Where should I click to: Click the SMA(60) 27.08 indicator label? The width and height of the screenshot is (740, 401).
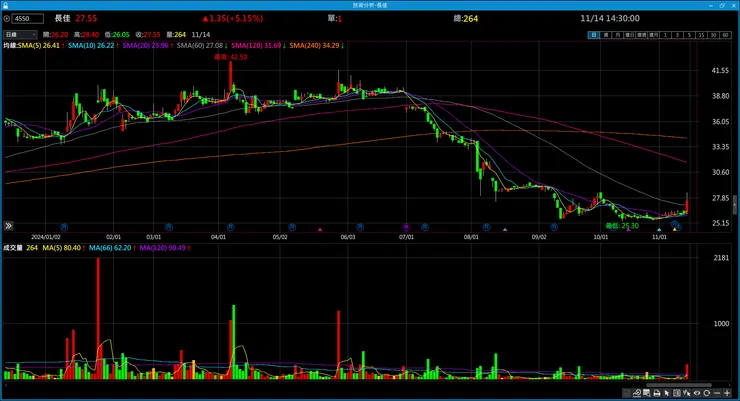pyautogui.click(x=202, y=45)
